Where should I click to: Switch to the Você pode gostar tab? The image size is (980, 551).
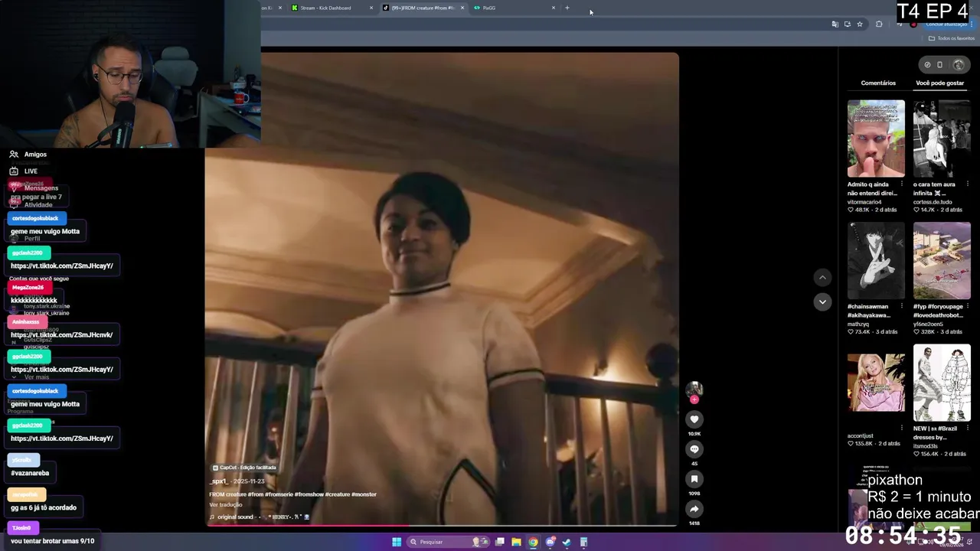coord(939,83)
